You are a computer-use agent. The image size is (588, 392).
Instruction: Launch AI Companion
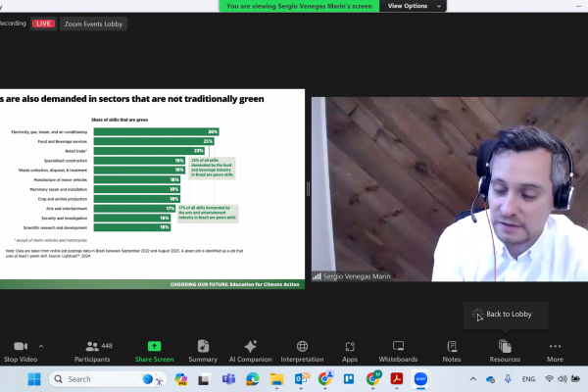point(250,346)
